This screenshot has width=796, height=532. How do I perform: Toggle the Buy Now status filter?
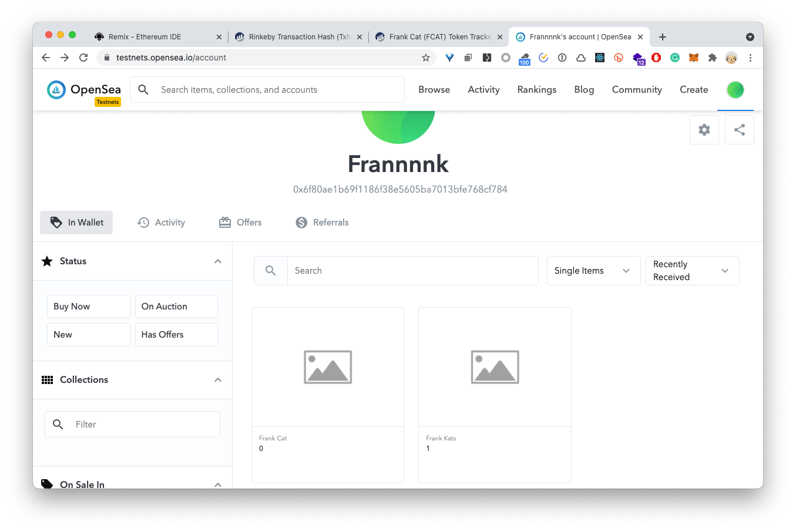[x=88, y=307]
